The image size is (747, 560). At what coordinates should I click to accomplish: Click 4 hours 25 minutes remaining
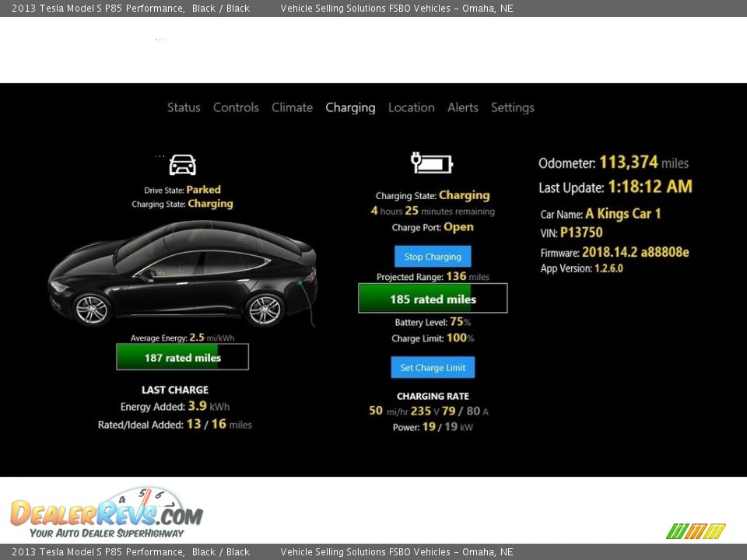tap(433, 211)
